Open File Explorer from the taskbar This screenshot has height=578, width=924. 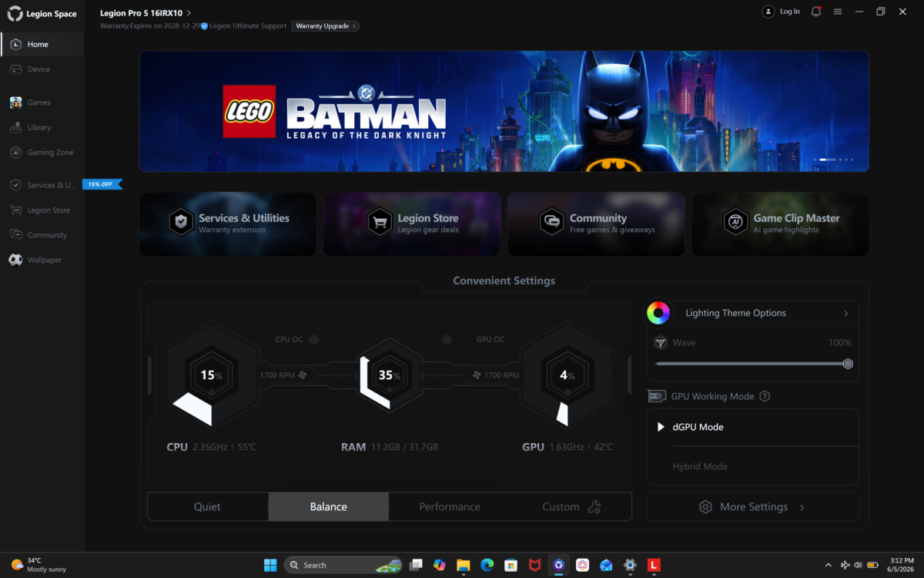(x=463, y=565)
